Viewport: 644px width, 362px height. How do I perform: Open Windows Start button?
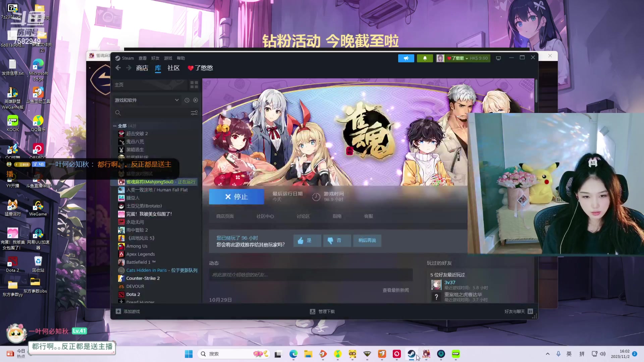tap(189, 354)
